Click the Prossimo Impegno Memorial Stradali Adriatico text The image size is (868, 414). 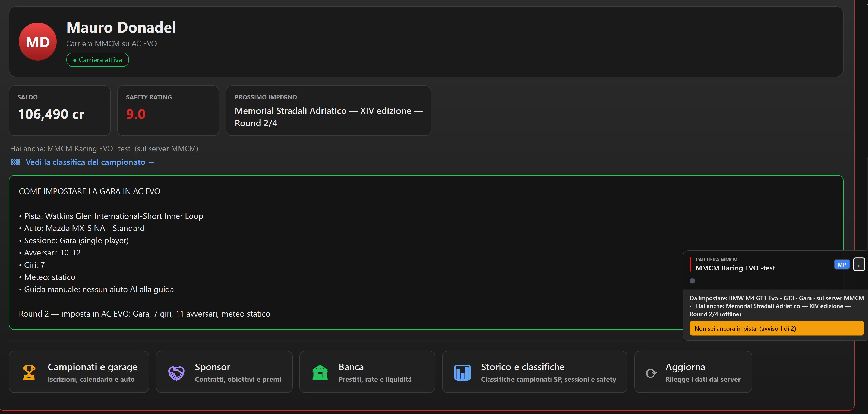(x=329, y=117)
